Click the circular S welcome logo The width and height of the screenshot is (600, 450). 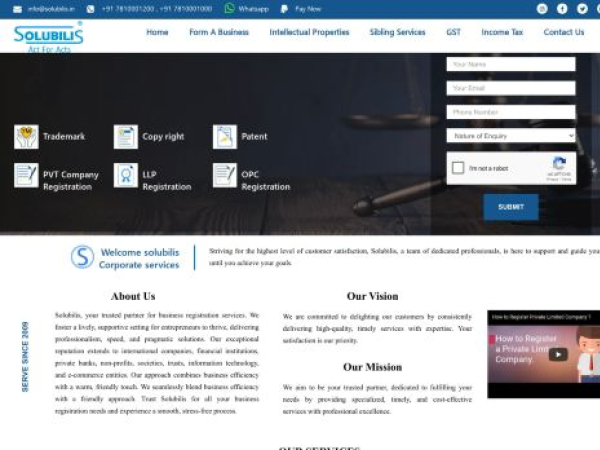82,257
